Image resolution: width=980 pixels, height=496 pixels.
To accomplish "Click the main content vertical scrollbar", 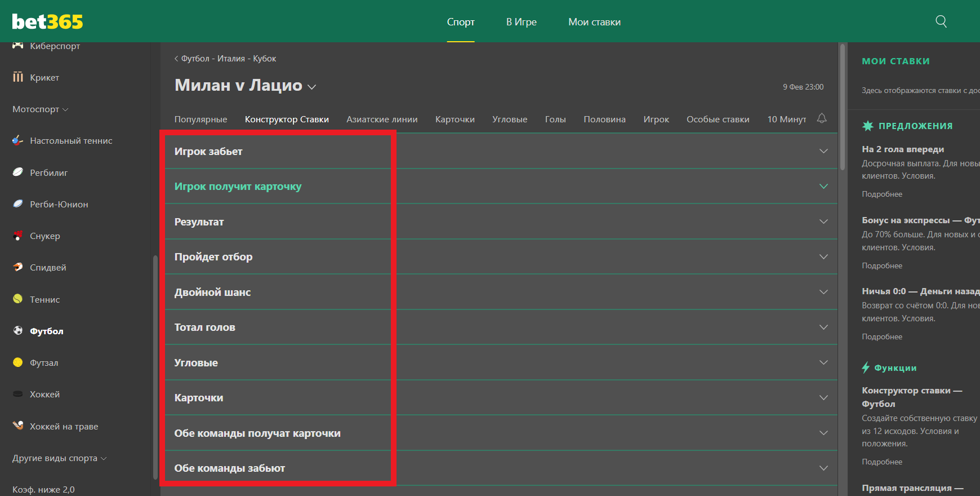I will coord(842,107).
